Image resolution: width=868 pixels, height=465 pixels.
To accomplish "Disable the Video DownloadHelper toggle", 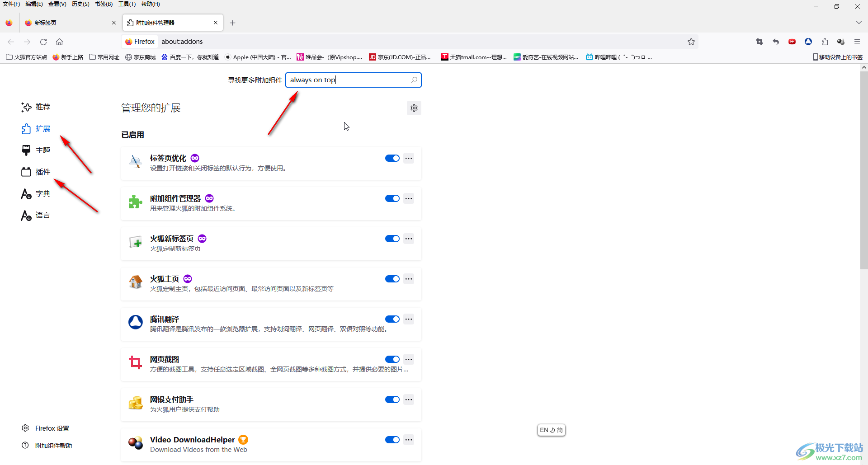I will pos(392,440).
